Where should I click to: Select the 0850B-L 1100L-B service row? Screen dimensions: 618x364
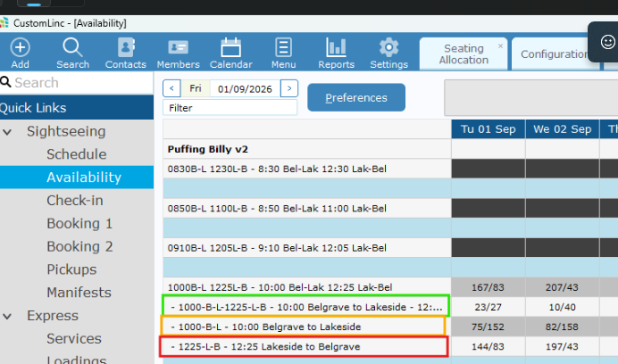(307, 208)
